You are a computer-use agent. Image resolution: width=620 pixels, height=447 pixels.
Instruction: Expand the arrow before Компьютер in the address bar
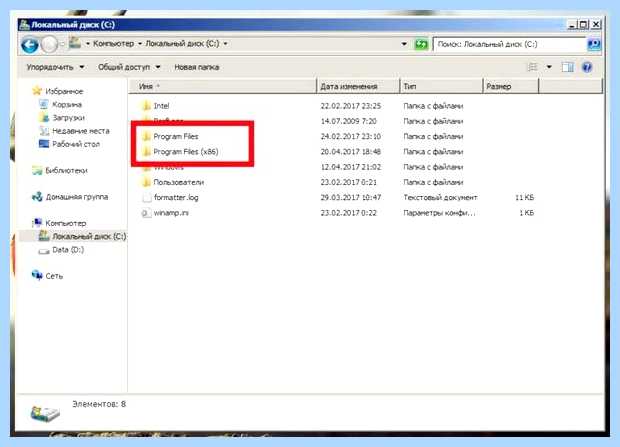pos(87,44)
